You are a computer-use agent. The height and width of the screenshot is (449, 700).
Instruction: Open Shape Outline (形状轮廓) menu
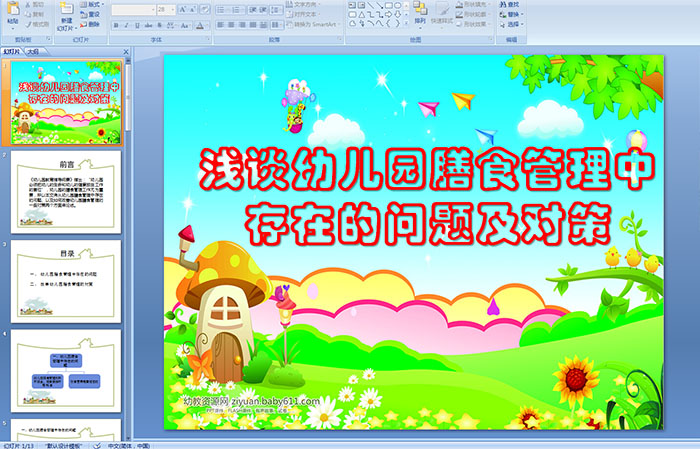click(x=474, y=14)
